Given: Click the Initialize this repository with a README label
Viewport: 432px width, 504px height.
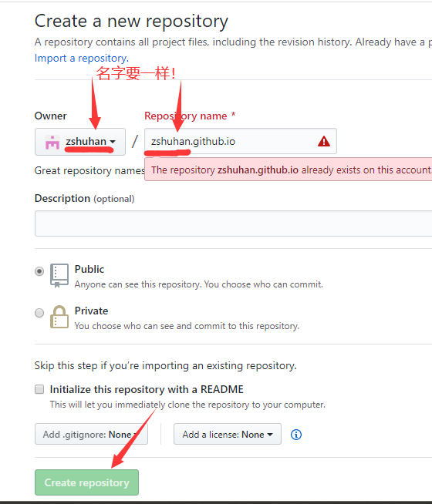Looking at the screenshot, I should [147, 389].
